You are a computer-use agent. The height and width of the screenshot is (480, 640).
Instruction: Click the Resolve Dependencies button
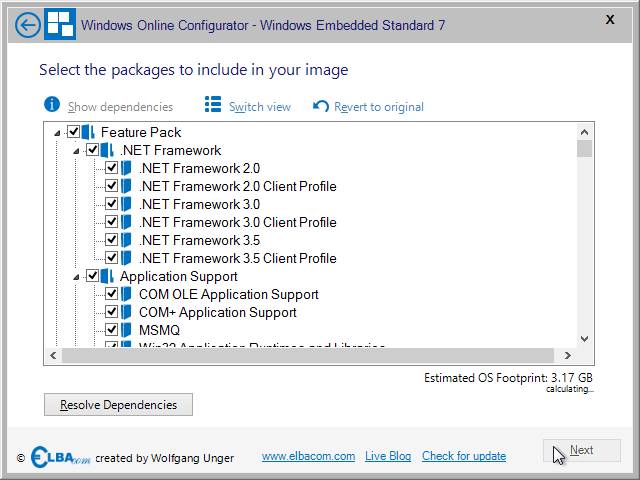[x=118, y=404]
